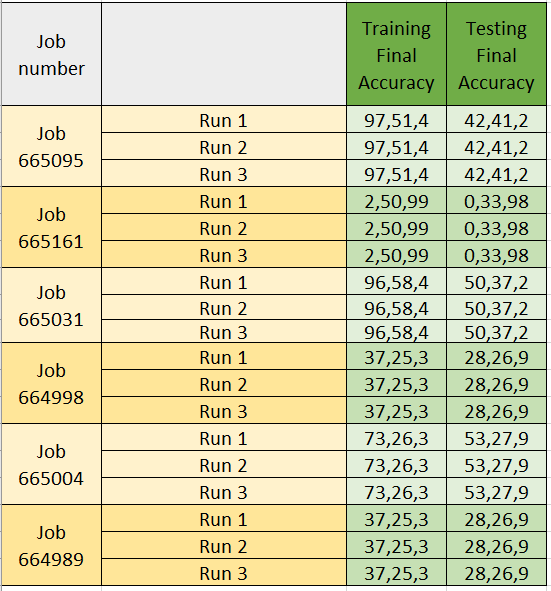This screenshot has width=551, height=591.
Task: Click the Testing Final Accuracy header
Action: 496,54
